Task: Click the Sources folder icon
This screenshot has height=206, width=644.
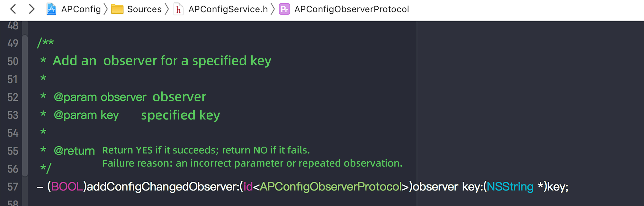Action: click(x=117, y=9)
